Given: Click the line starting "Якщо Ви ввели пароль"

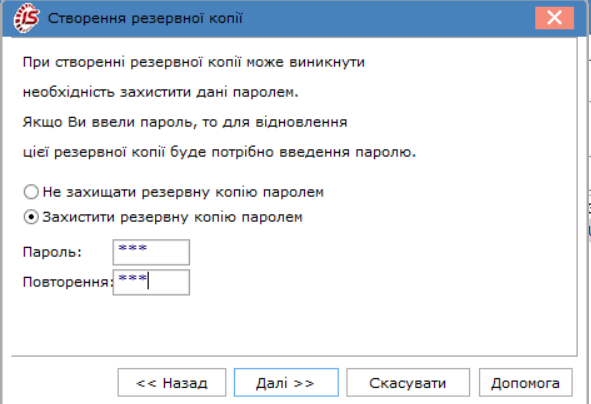Looking at the screenshot, I should tap(185, 122).
